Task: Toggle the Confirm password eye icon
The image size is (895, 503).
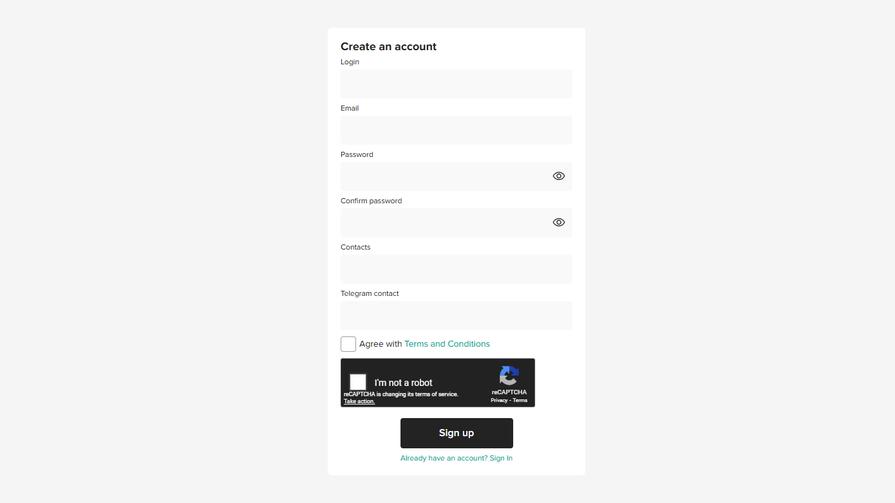Action: [559, 222]
